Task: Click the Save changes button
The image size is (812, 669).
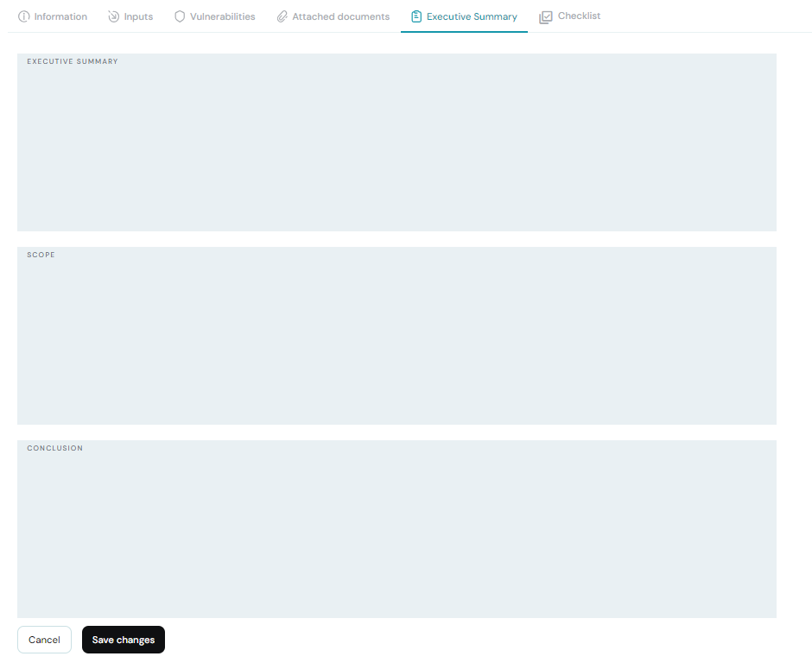Action: pyautogui.click(x=124, y=640)
